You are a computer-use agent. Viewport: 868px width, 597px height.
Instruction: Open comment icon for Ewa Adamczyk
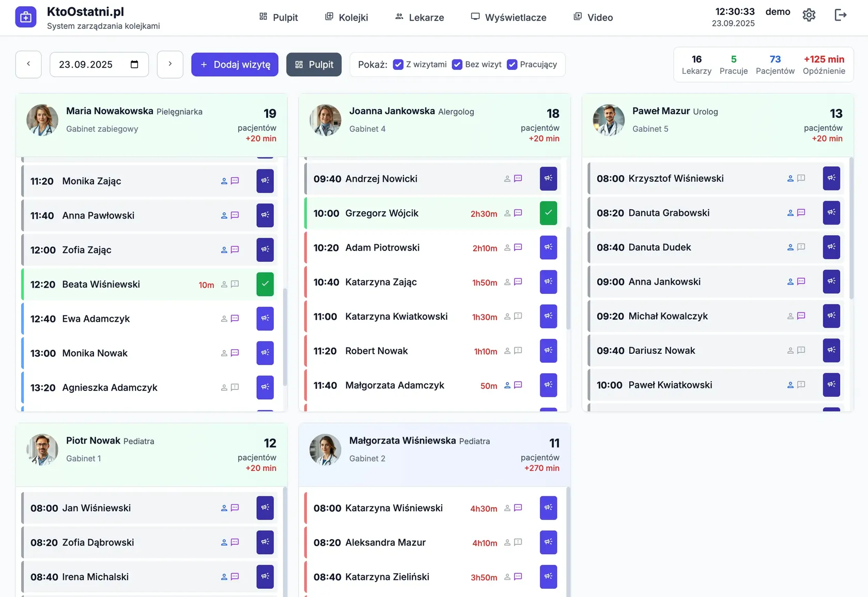point(235,319)
